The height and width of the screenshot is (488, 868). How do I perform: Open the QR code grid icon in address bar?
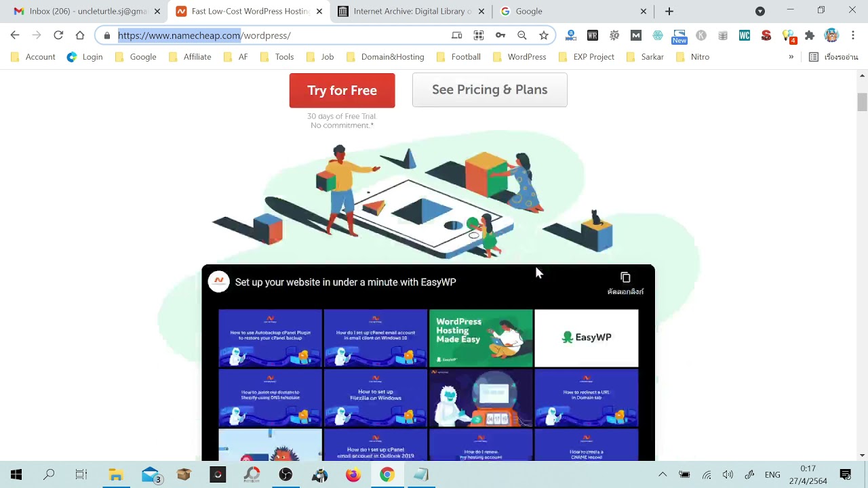(479, 35)
